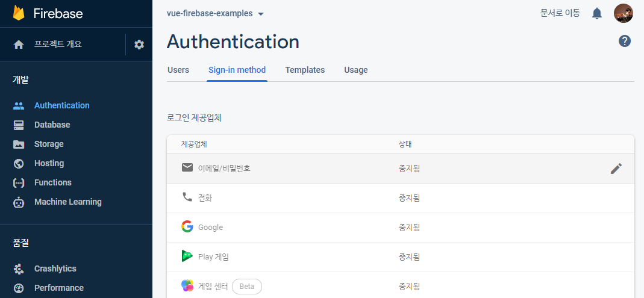Select the 이메일/비밀번호 provider row

coord(401,169)
